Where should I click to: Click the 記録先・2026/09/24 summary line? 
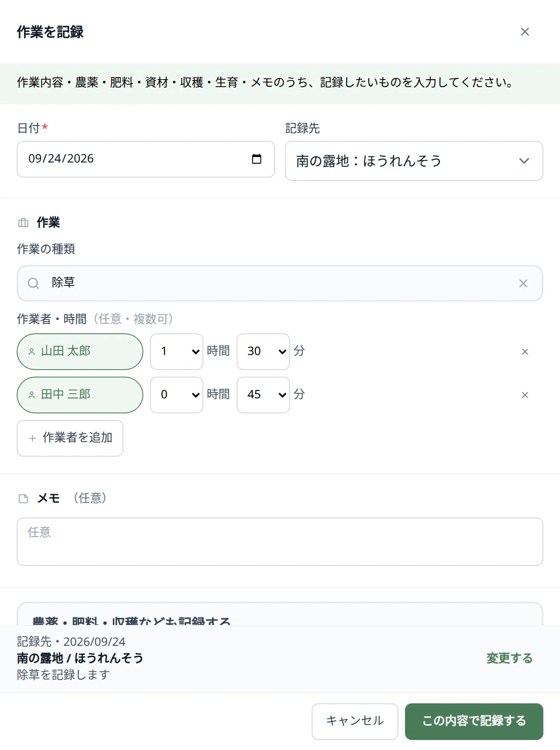coord(71,642)
